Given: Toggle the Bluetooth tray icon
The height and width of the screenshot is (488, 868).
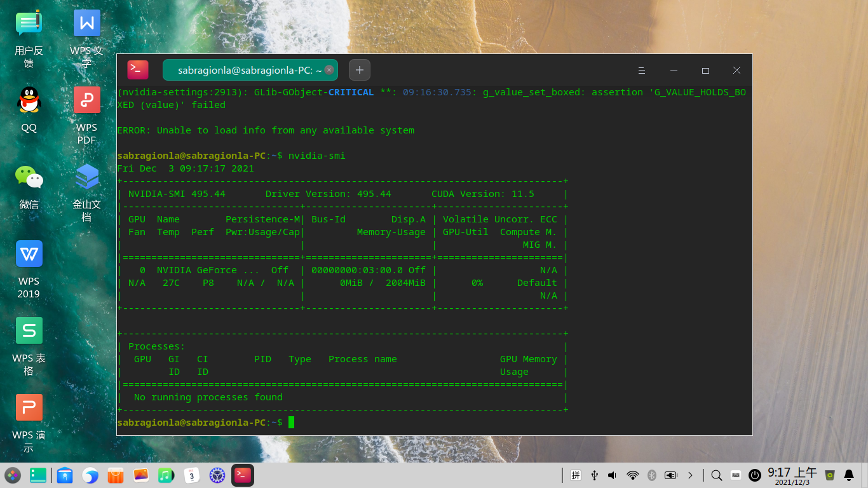Looking at the screenshot, I should click(651, 475).
